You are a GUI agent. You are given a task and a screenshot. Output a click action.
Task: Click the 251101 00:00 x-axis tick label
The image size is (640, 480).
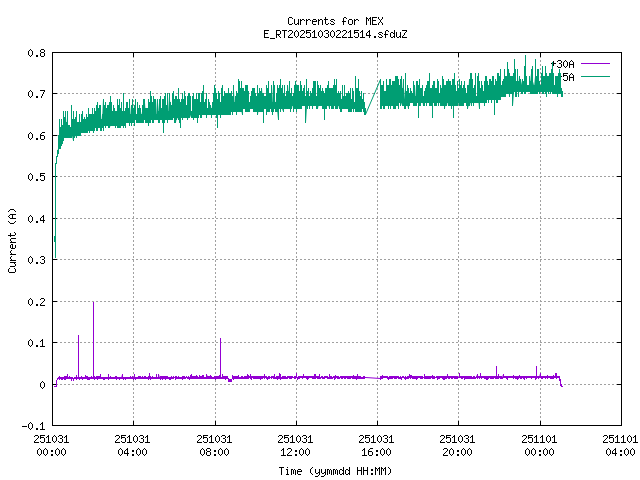coord(539,444)
